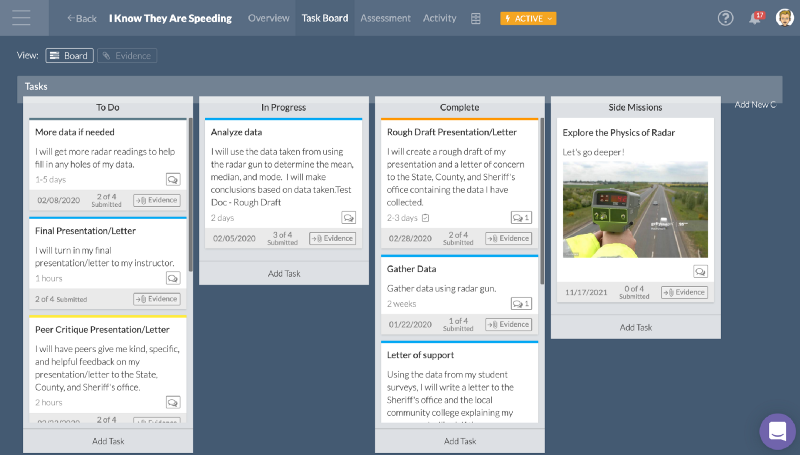Click Evidence button on More data if needed
800x455 pixels.
click(x=157, y=200)
